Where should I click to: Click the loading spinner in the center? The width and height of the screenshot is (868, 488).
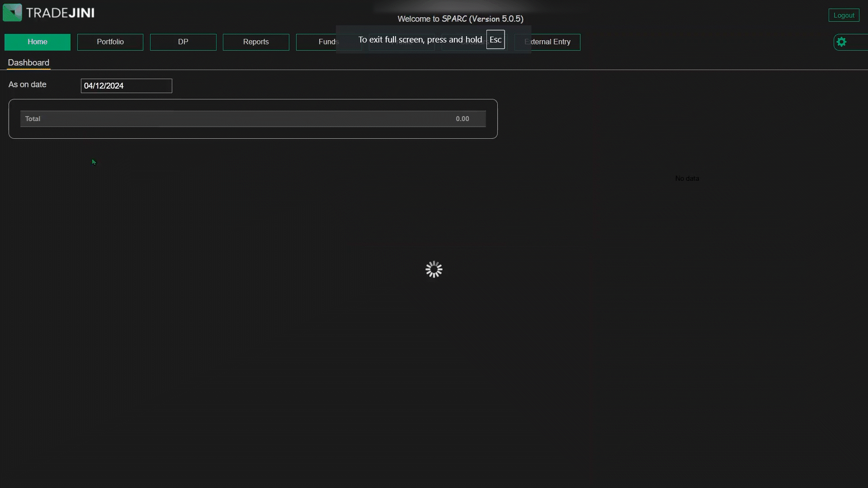pyautogui.click(x=434, y=269)
